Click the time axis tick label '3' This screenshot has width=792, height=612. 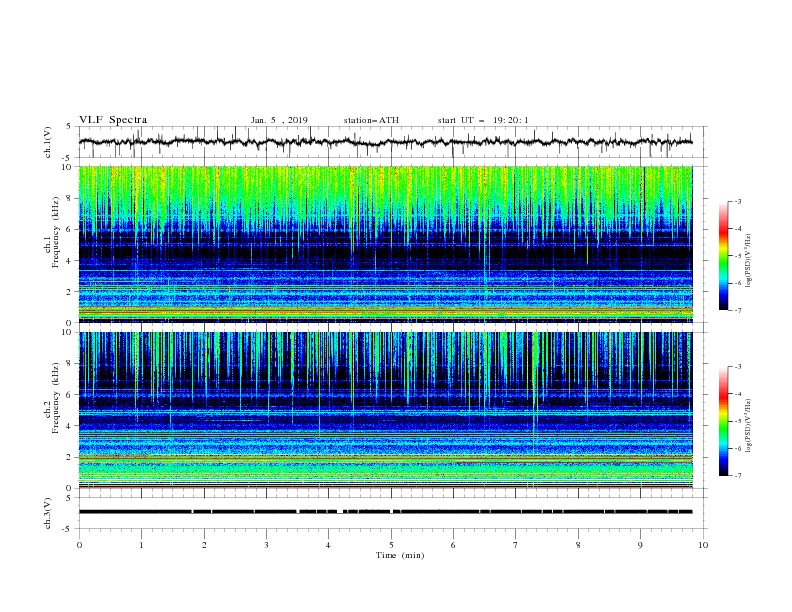[x=266, y=545]
